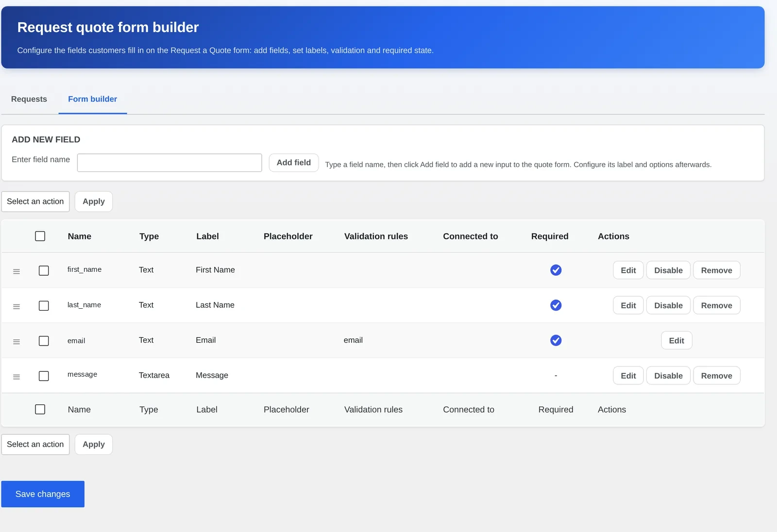
Task: Select the email field checkbox
Action: (44, 341)
